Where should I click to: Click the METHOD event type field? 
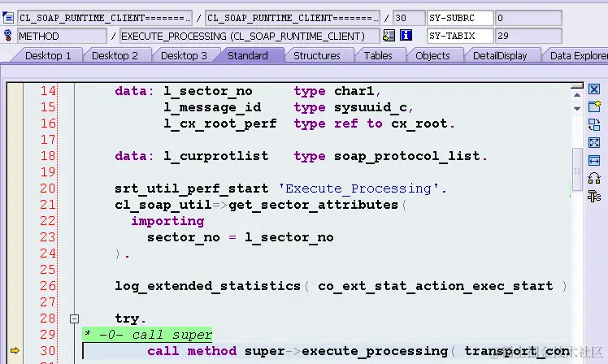62,36
